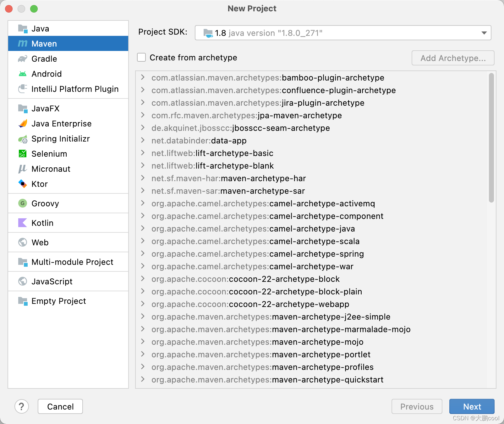Image resolution: width=504 pixels, height=424 pixels.
Task: Expand maven-archetype-quickstart chevron
Action: click(143, 379)
